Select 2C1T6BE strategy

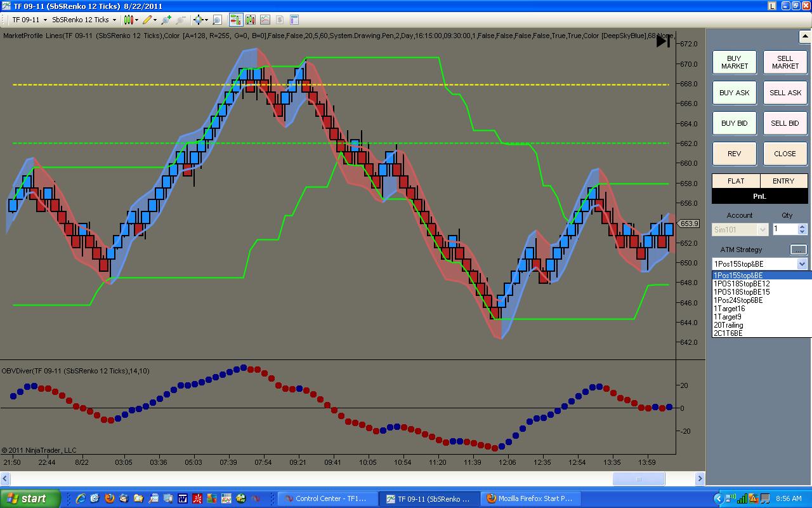pyautogui.click(x=761, y=333)
